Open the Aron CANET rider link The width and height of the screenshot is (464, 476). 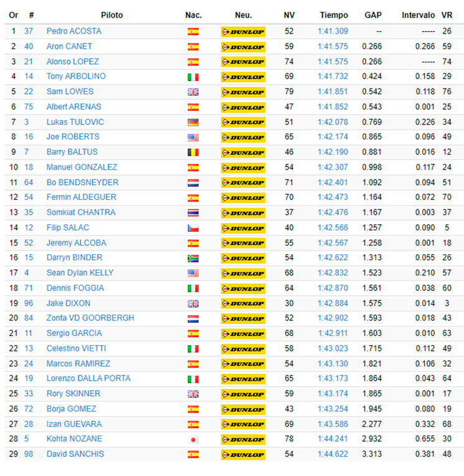[69, 46]
